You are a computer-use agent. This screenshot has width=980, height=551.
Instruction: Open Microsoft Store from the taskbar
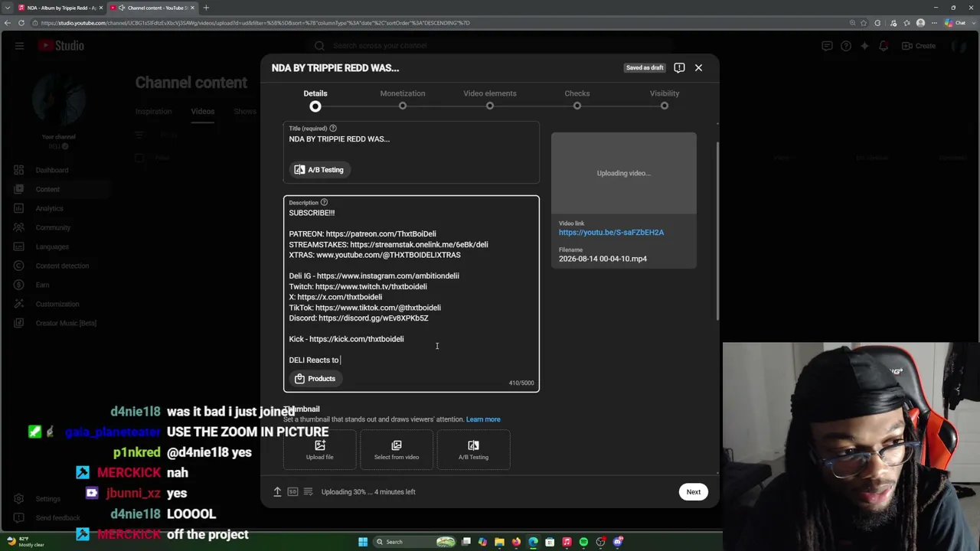point(550,542)
